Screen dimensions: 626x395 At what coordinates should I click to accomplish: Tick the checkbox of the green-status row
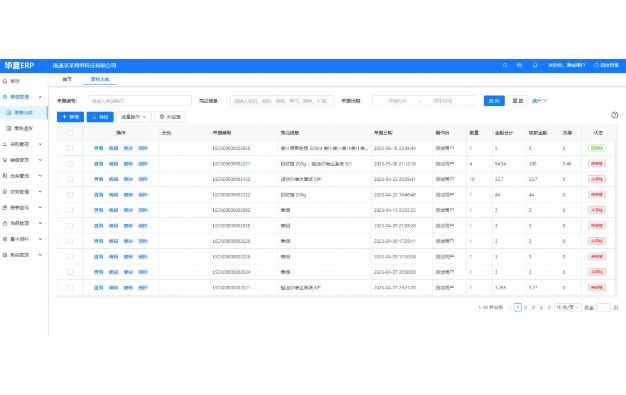pos(70,148)
